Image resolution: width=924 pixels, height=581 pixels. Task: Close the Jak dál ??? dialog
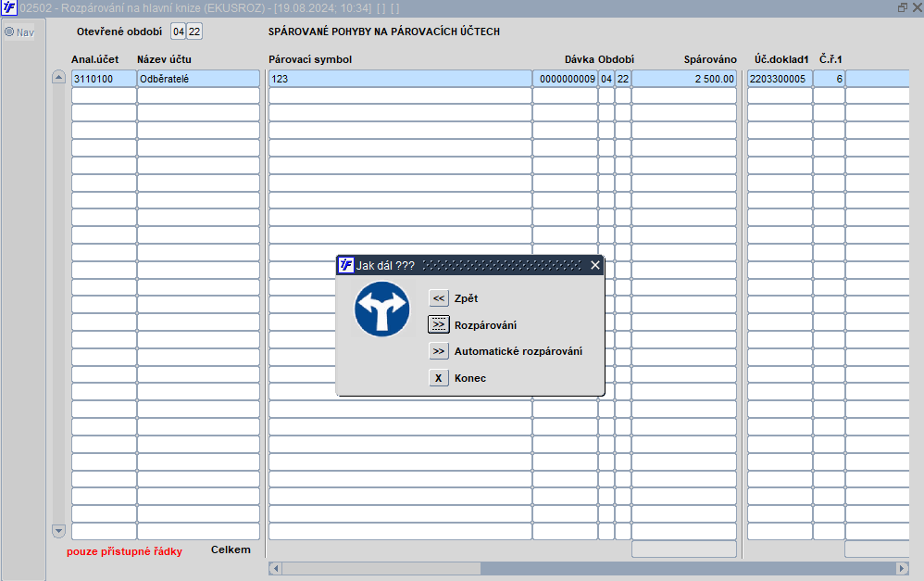tap(595, 265)
